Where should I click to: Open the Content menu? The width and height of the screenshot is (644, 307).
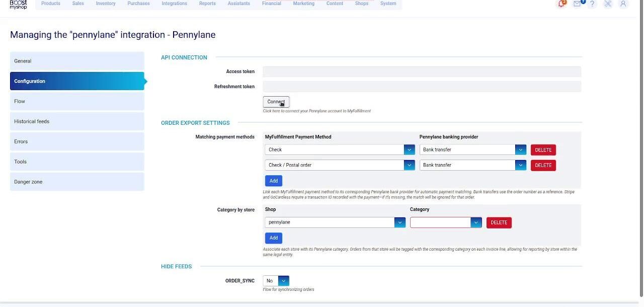[x=335, y=4]
